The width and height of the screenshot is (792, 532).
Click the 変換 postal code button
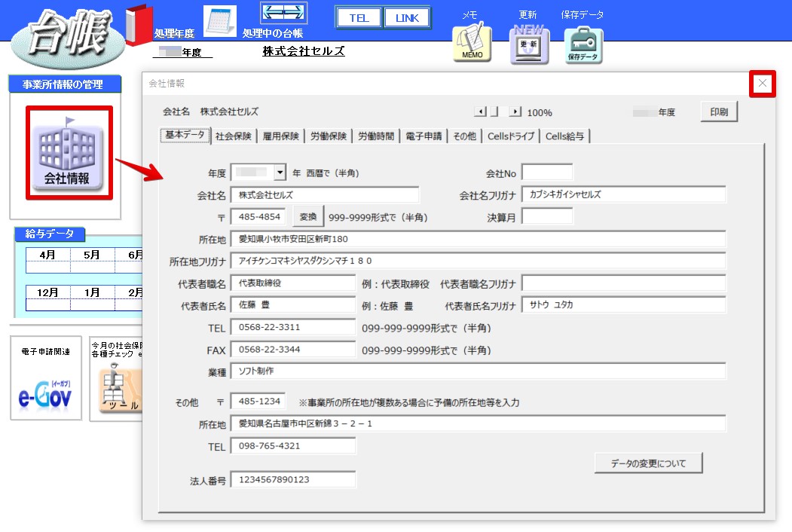(x=307, y=217)
